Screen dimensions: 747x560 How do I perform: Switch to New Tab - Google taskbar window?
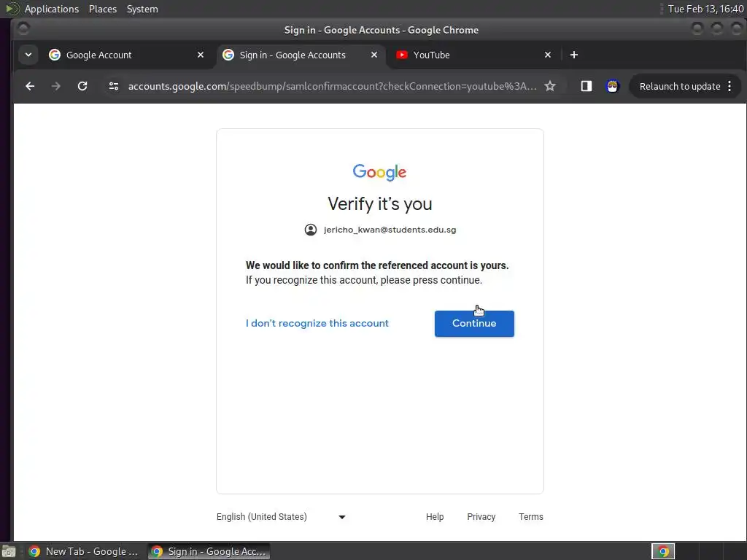pos(85,551)
